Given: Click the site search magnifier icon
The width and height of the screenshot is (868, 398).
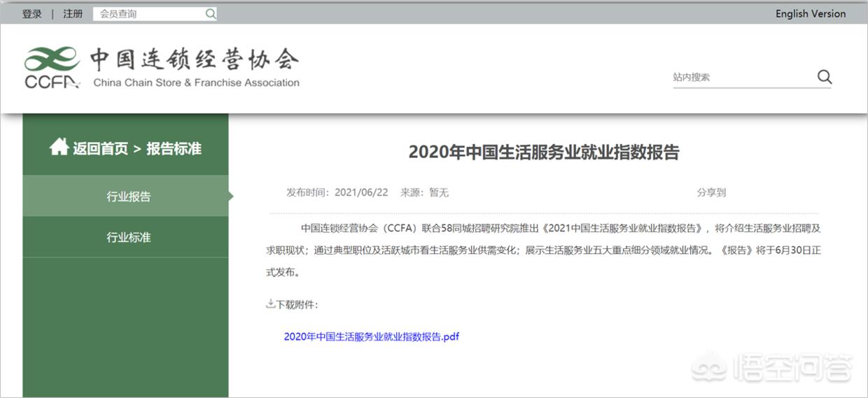Looking at the screenshot, I should (x=824, y=77).
